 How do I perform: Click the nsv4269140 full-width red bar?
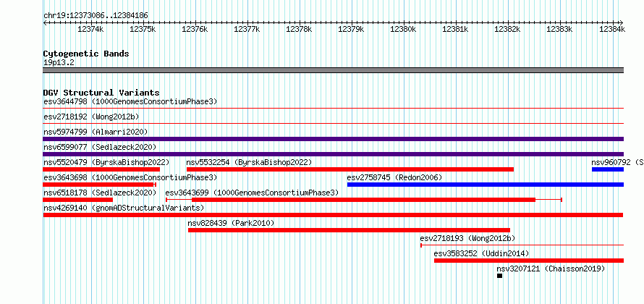point(333,215)
